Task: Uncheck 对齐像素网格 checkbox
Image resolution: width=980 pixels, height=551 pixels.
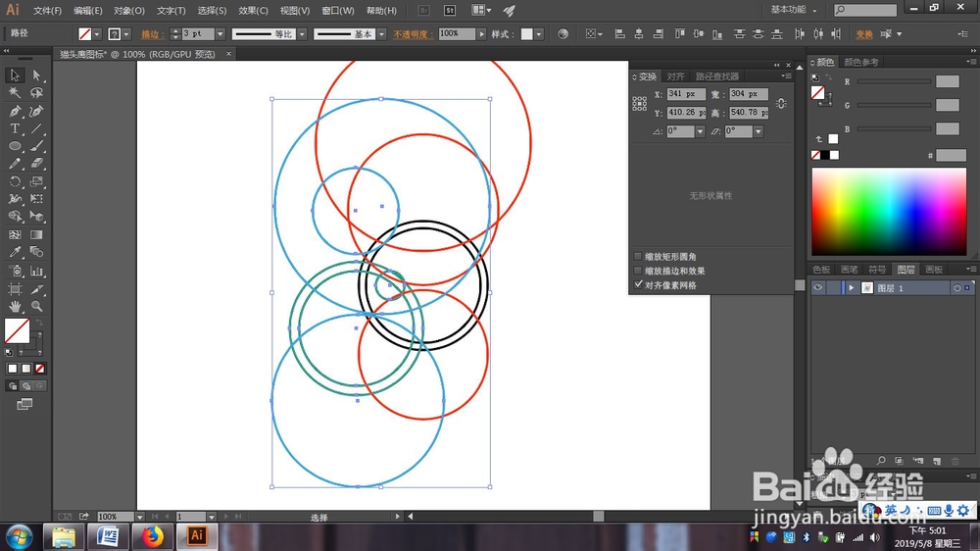Action: [x=638, y=284]
